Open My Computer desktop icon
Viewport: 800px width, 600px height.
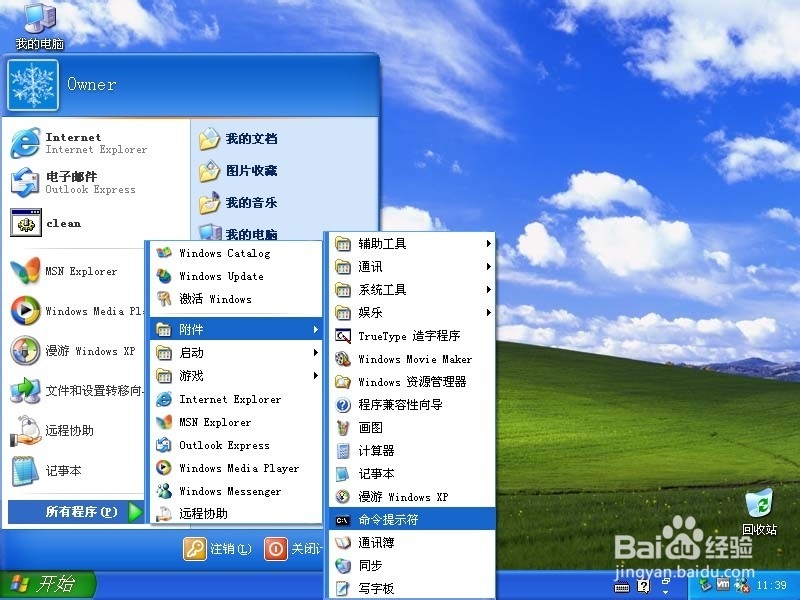point(40,26)
